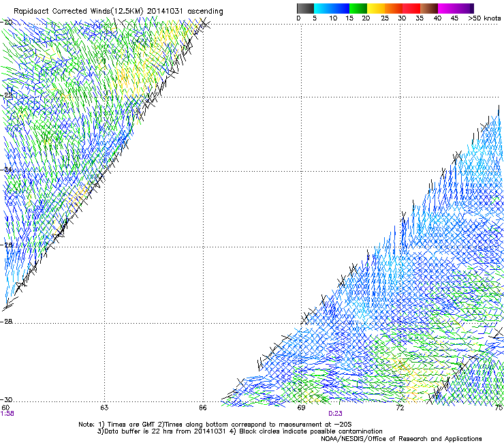Click the 60 longitude axis label

5,408
